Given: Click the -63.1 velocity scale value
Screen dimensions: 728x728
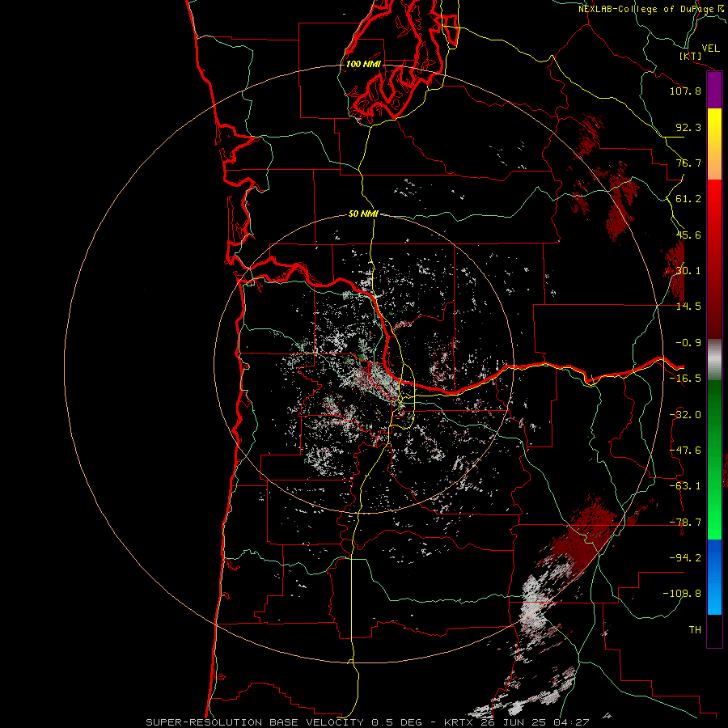Looking at the screenshot, I should click(685, 486).
